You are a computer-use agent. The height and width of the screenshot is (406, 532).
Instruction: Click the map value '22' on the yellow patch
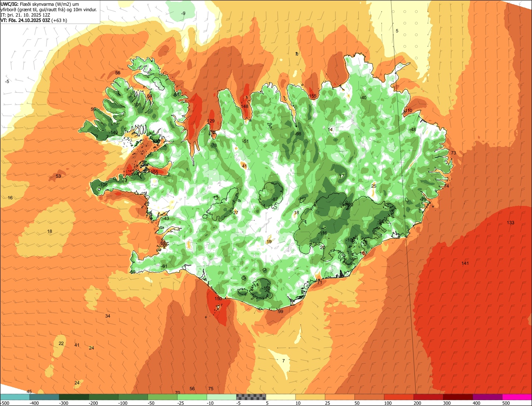[61, 344]
